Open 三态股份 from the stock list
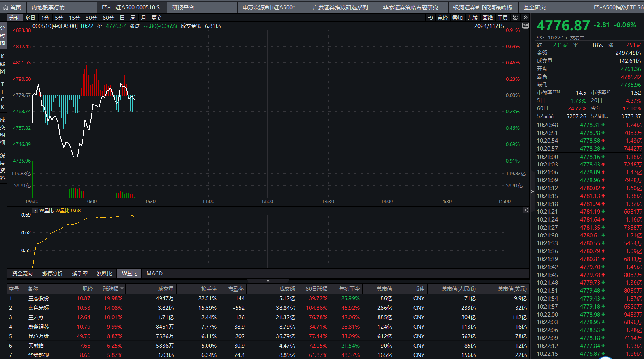This screenshot has height=359, width=644. [39, 298]
